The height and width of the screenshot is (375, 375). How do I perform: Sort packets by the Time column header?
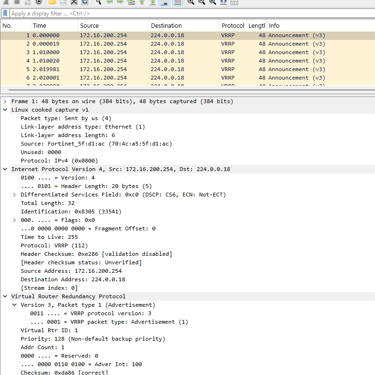click(x=54, y=26)
